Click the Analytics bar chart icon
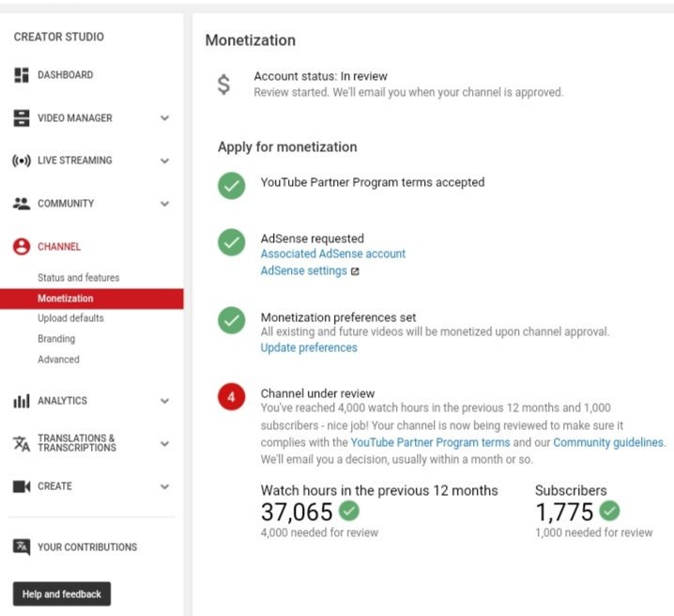The image size is (674, 616). point(22,401)
